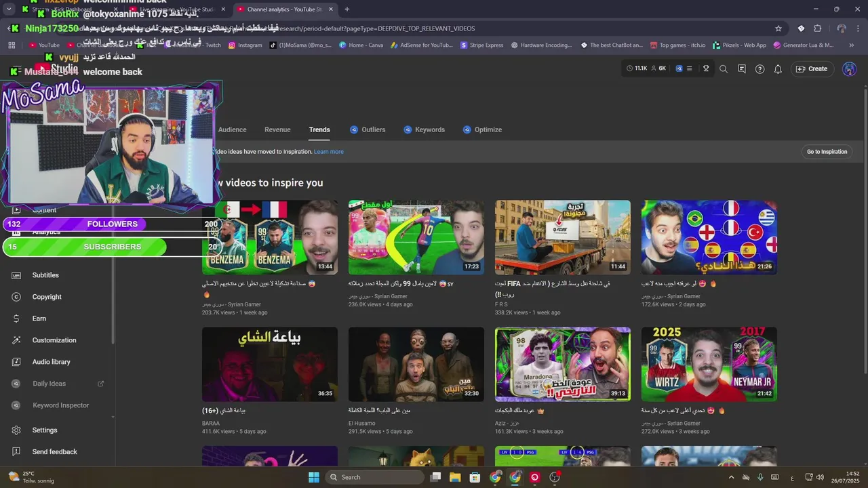Image resolution: width=868 pixels, height=488 pixels.
Task: Open Hardware Encoding bookmark
Action: [x=540, y=45]
